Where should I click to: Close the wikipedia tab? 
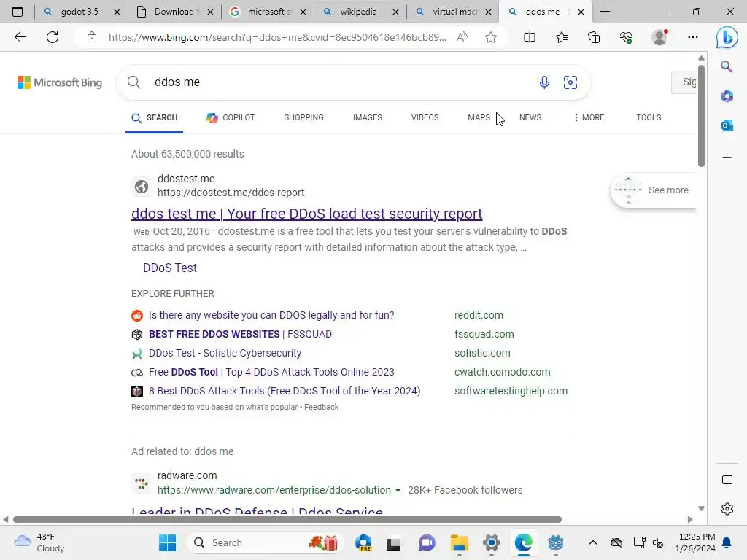[x=395, y=12]
